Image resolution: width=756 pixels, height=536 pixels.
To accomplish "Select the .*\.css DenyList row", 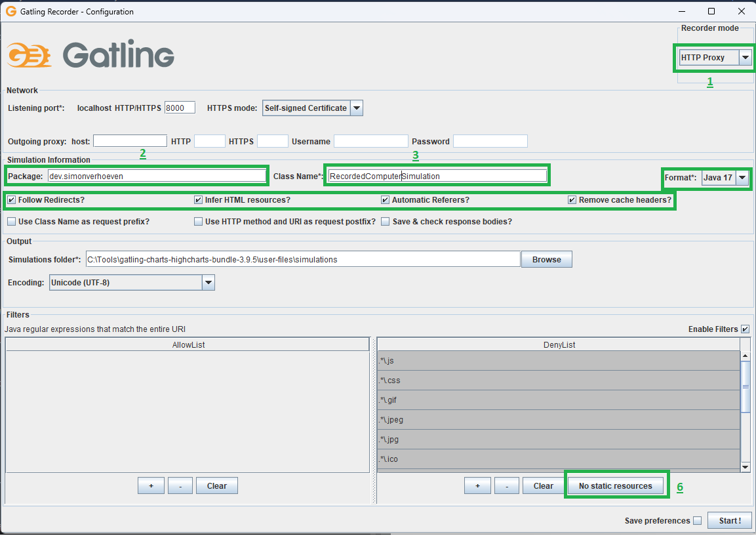I will 559,380.
